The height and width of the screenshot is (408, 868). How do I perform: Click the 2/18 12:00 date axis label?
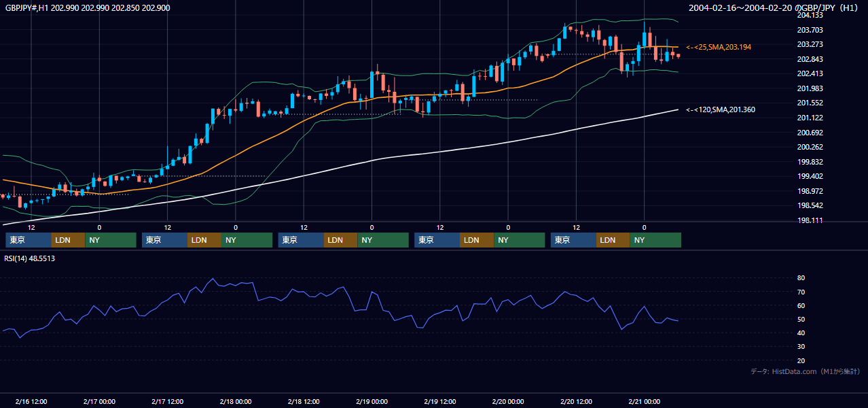[304, 401]
